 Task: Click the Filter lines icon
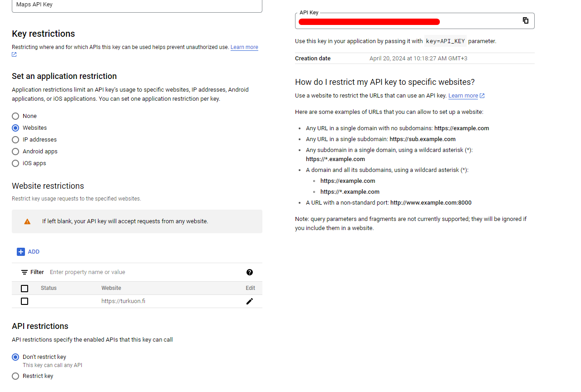(x=25, y=272)
